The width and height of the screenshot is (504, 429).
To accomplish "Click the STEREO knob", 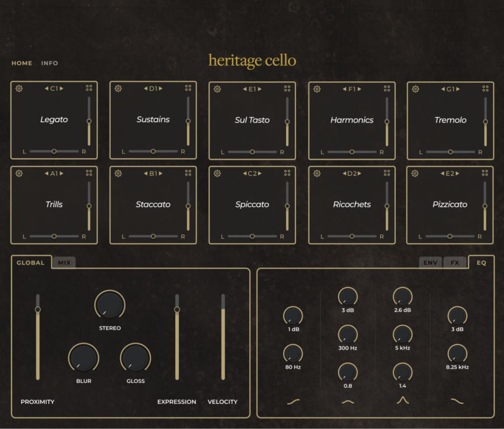I will (x=110, y=305).
